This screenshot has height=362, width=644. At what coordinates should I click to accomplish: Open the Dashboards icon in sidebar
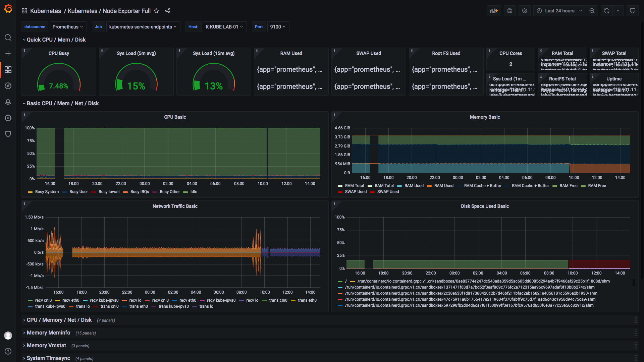point(8,70)
